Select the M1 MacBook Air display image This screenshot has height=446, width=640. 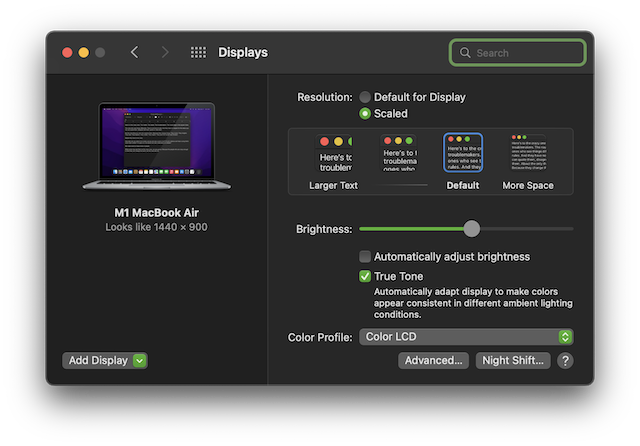pyautogui.click(x=157, y=146)
